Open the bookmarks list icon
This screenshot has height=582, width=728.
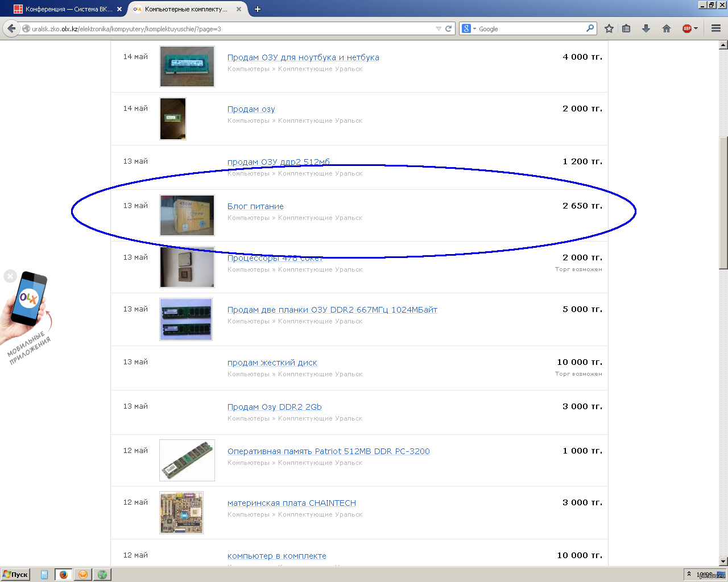pyautogui.click(x=626, y=28)
